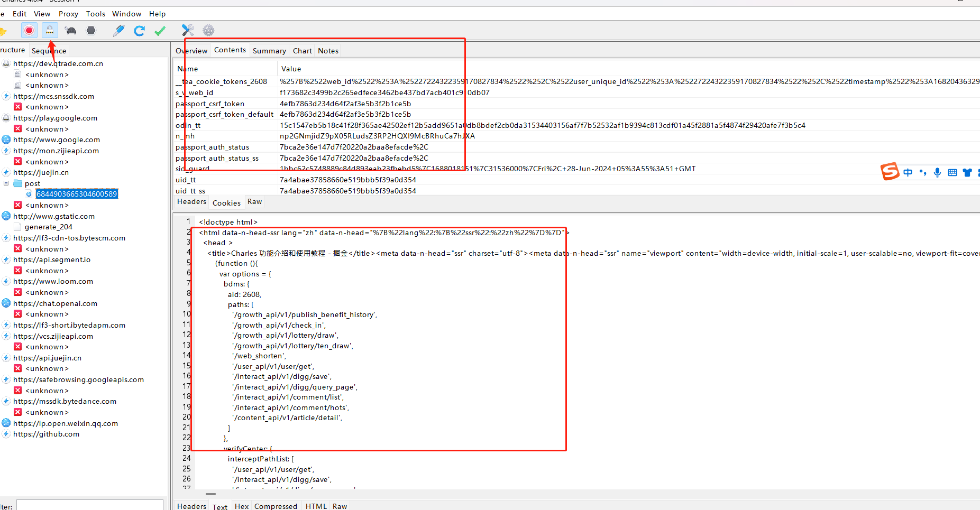Open the Edit menu
980x510 pixels.
point(20,14)
